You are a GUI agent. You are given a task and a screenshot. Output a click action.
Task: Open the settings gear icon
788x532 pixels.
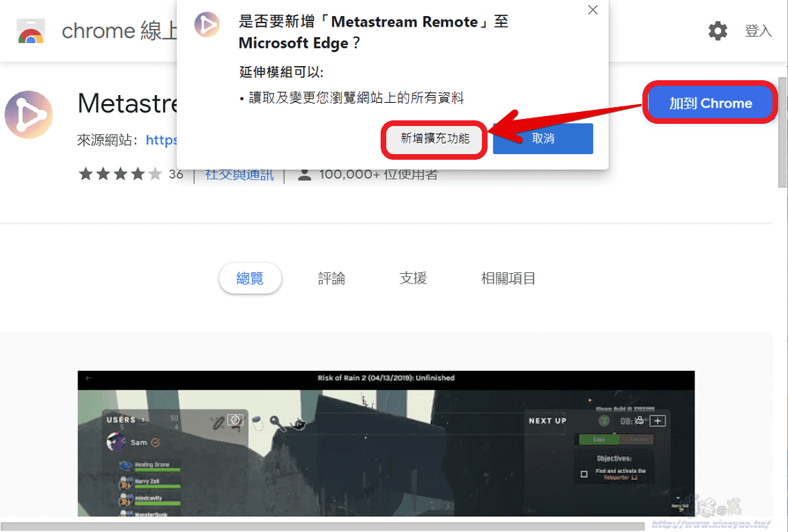click(718, 31)
